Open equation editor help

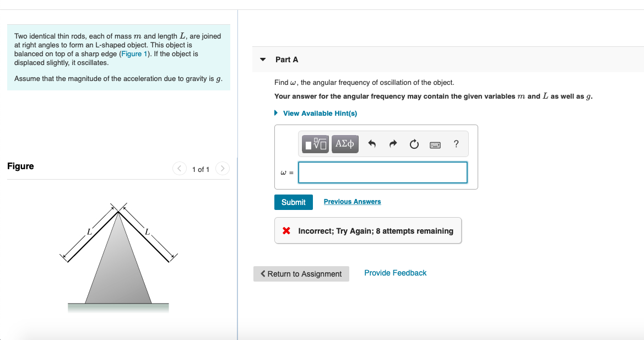pyautogui.click(x=456, y=144)
